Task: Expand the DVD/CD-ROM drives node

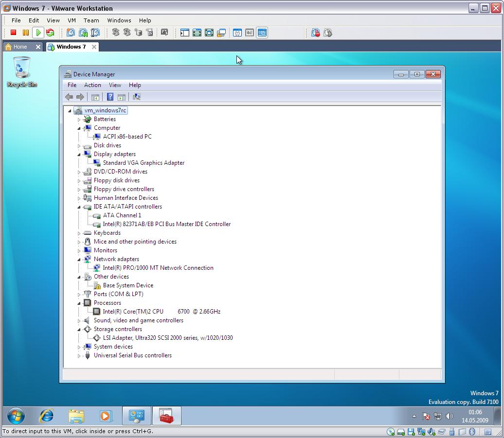Action: tap(79, 172)
